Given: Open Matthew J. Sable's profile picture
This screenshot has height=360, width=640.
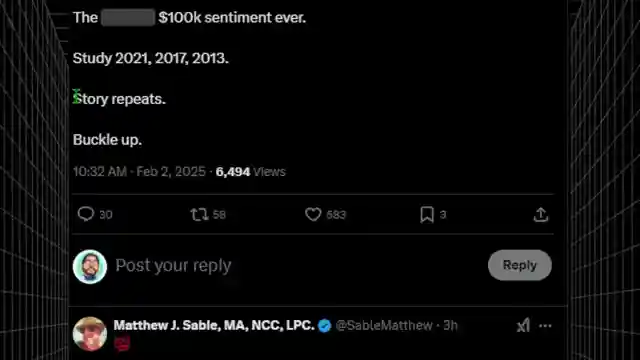Looking at the screenshot, I should 90,334.
